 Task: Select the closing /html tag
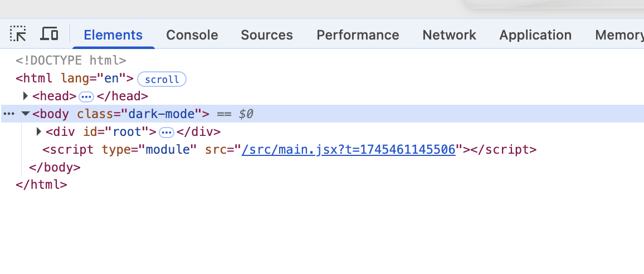coord(41,185)
